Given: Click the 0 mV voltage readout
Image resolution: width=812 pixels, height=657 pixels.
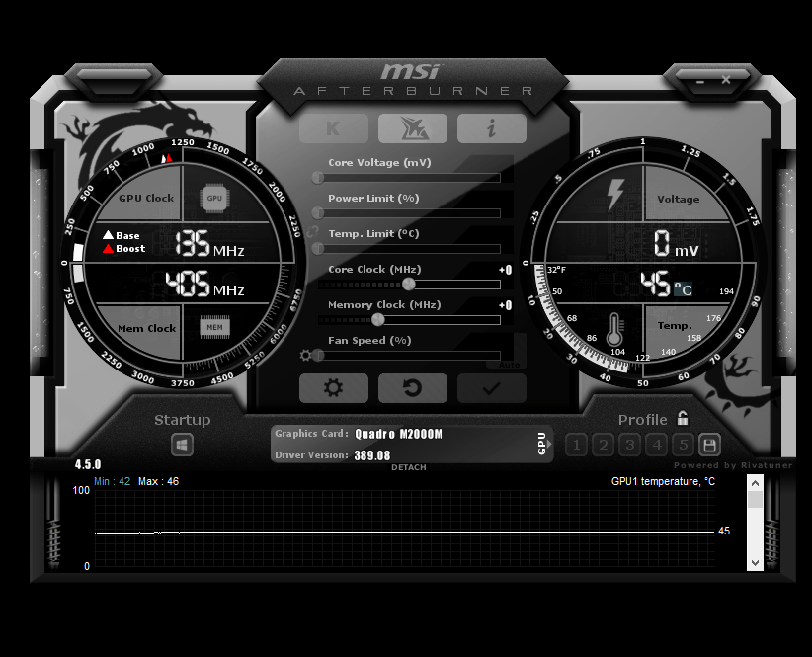Looking at the screenshot, I should click(x=676, y=244).
